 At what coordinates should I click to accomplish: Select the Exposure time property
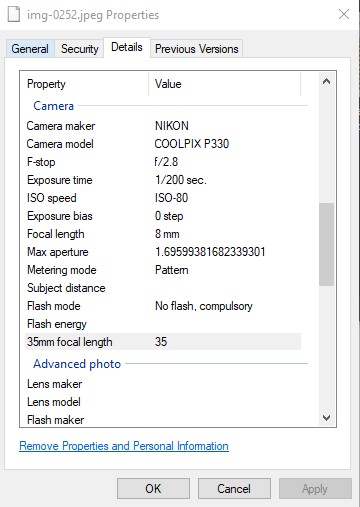point(60,180)
